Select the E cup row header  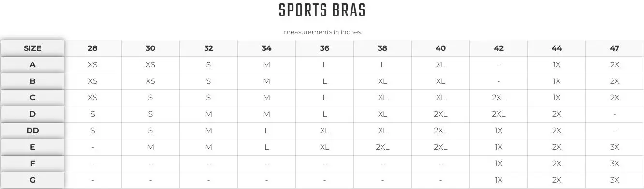coord(32,147)
